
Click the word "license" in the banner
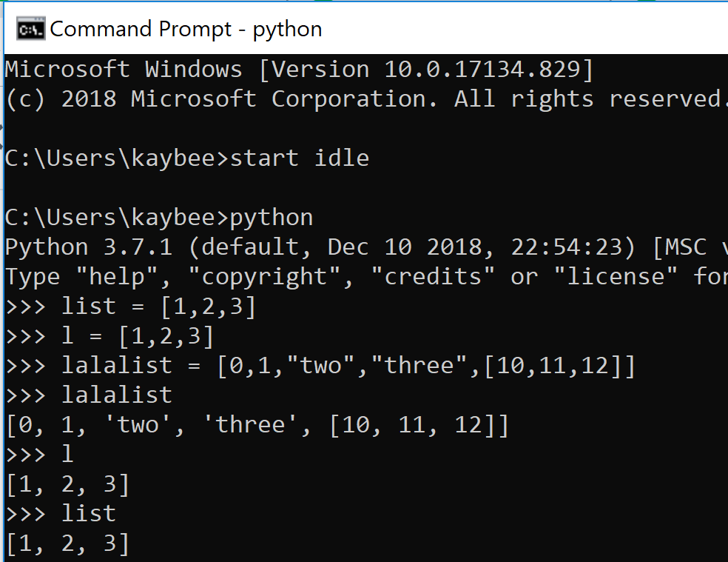pos(616,277)
